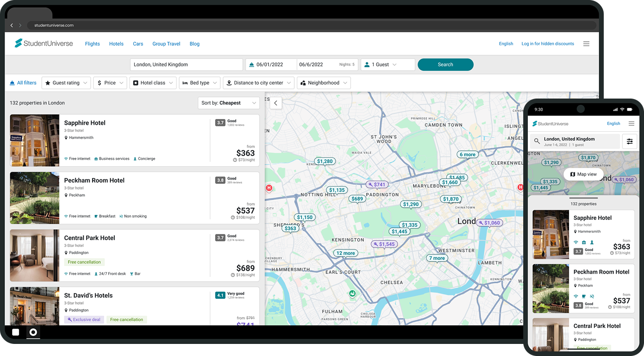Open the Hotels tab
644x356 pixels.
tap(116, 44)
